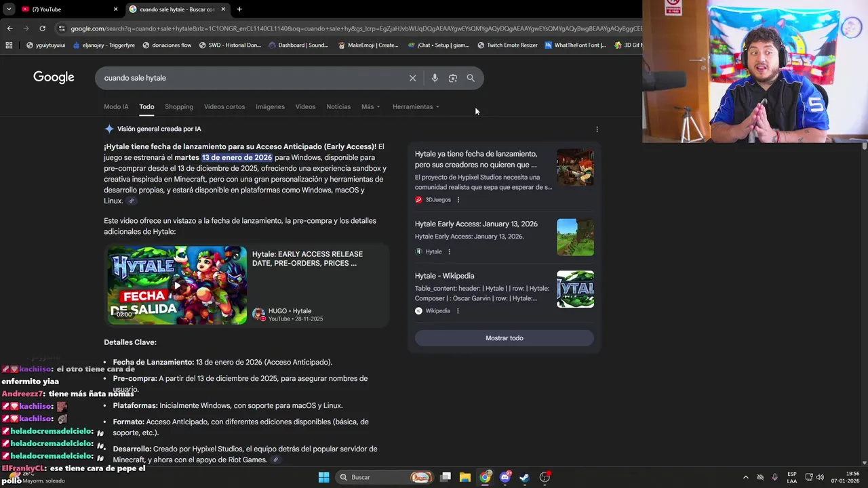Open taskbar clock showing 19:56
Viewport: 868px width, 488px height.
tap(845, 477)
